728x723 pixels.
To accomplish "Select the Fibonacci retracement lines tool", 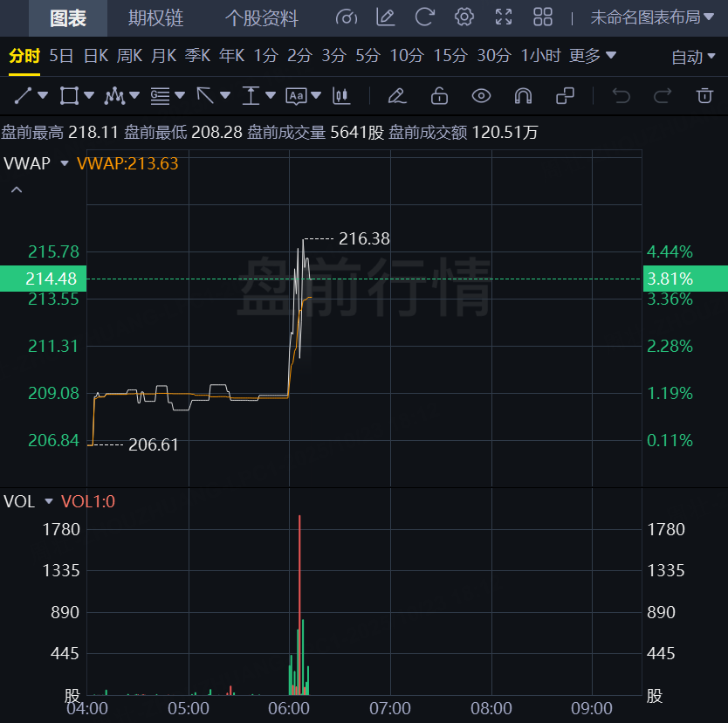I will pyautogui.click(x=160, y=96).
